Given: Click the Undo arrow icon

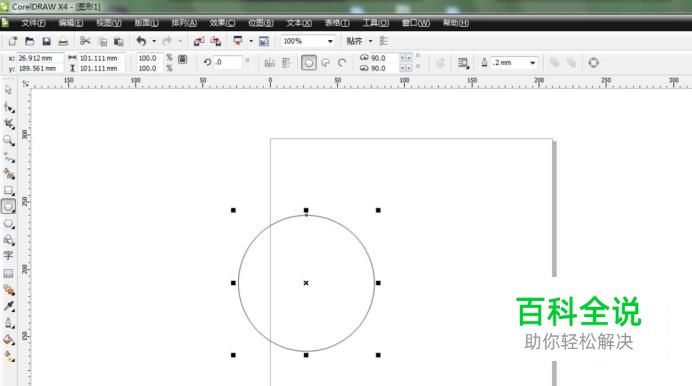Looking at the screenshot, I should click(141, 41).
